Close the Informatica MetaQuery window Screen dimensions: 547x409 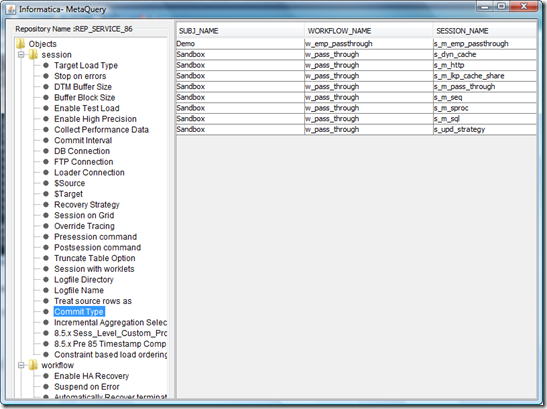(523, 7)
